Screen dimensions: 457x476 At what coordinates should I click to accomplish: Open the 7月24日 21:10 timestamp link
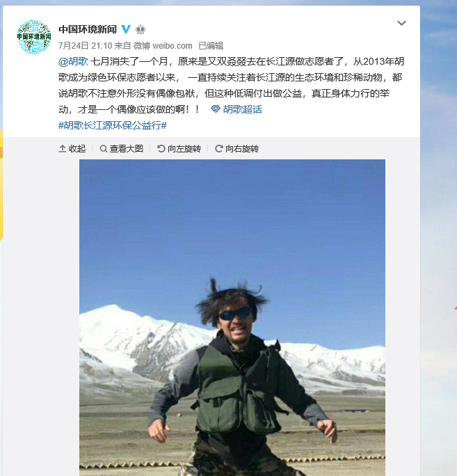point(86,46)
